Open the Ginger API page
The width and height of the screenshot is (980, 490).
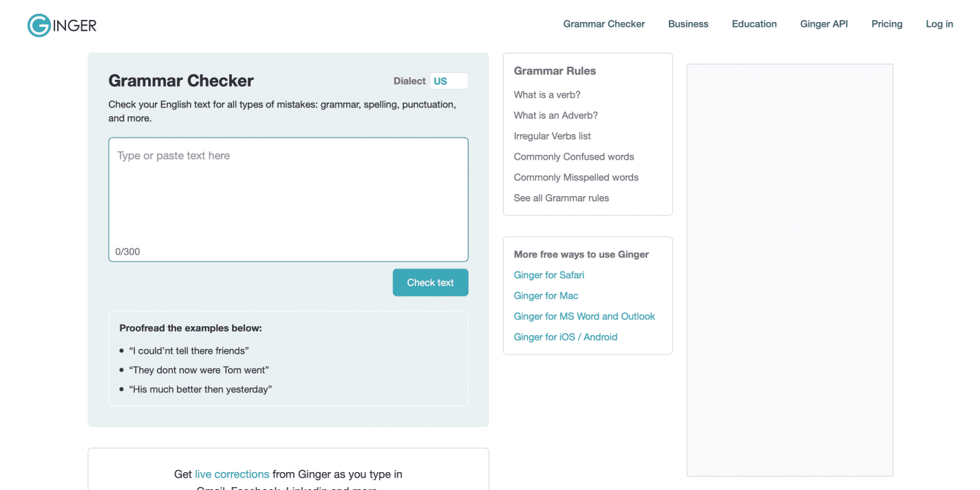824,23
